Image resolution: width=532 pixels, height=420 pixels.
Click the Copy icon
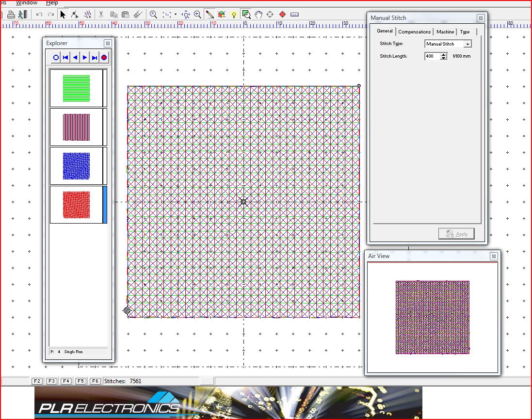(x=114, y=15)
